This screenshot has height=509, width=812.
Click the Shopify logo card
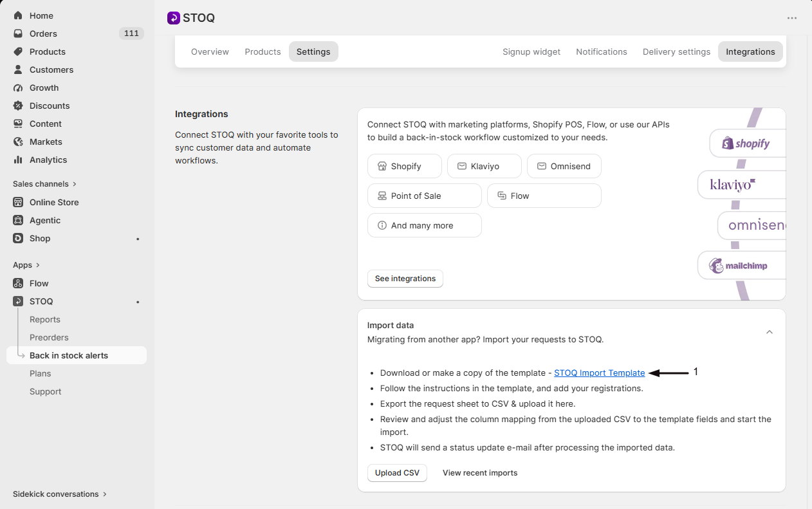pyautogui.click(x=747, y=143)
